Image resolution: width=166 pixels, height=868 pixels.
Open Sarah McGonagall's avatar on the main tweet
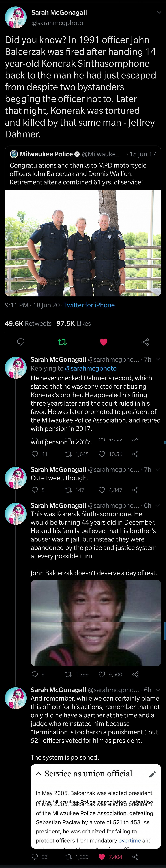click(x=15, y=17)
